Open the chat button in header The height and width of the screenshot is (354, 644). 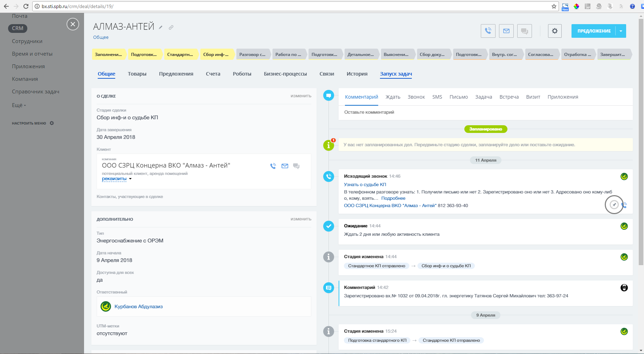pyautogui.click(x=525, y=31)
